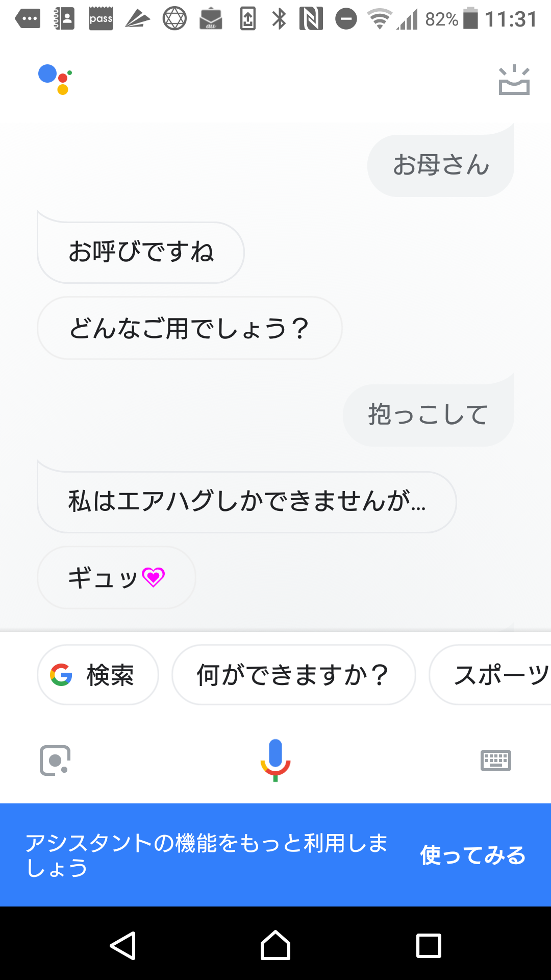Screen dimensions: 551x980
Task: Tap the お母さん message bubble
Action: tap(441, 165)
